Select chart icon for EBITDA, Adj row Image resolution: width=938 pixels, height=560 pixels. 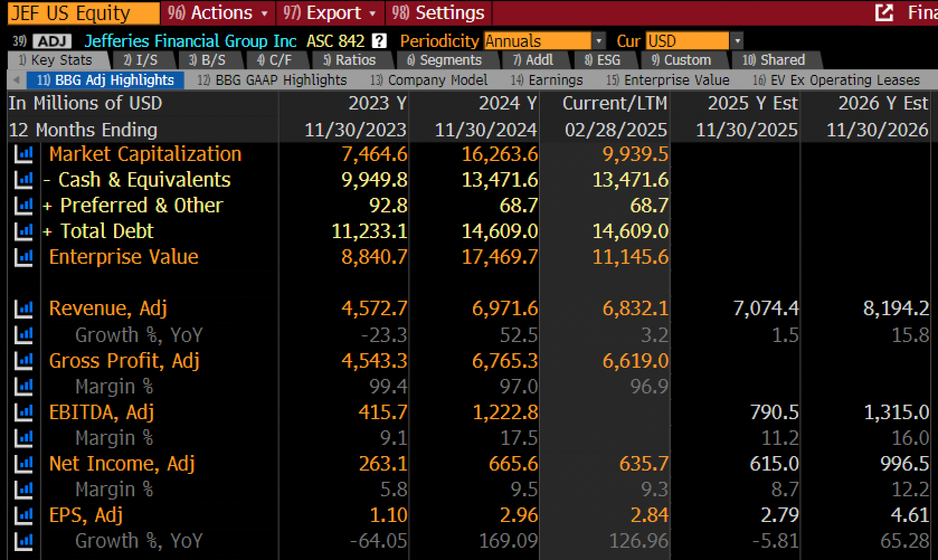pos(23,412)
